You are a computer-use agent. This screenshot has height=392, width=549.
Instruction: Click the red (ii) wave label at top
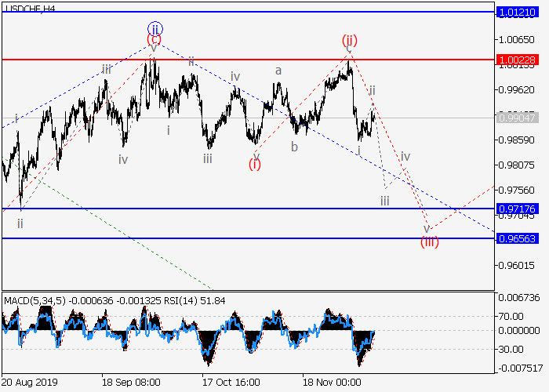349,39
